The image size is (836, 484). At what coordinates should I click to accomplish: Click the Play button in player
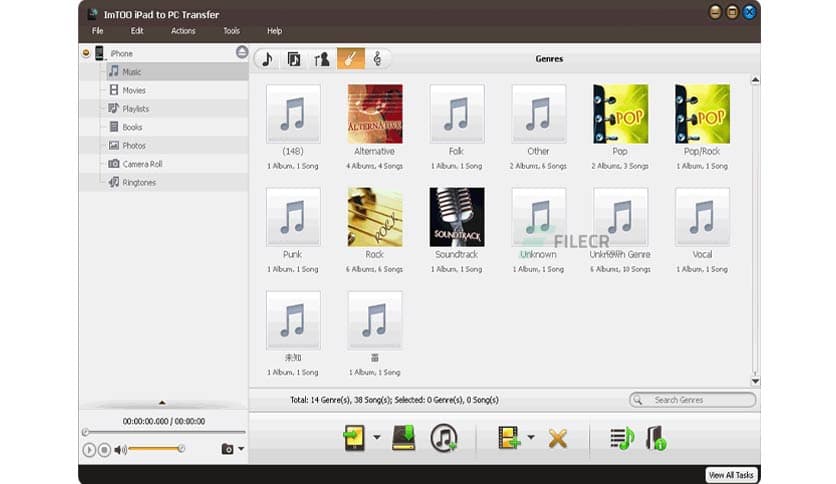pyautogui.click(x=89, y=450)
